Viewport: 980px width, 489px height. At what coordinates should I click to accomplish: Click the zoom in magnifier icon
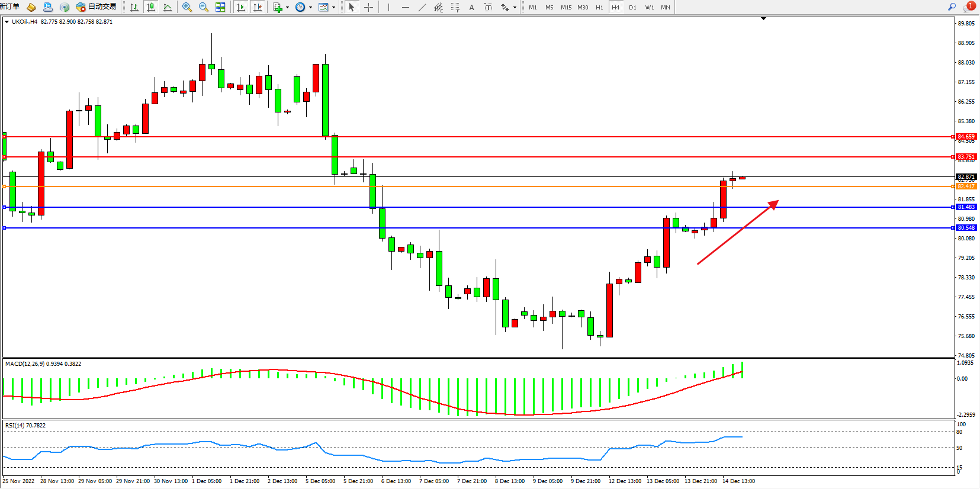tap(187, 7)
